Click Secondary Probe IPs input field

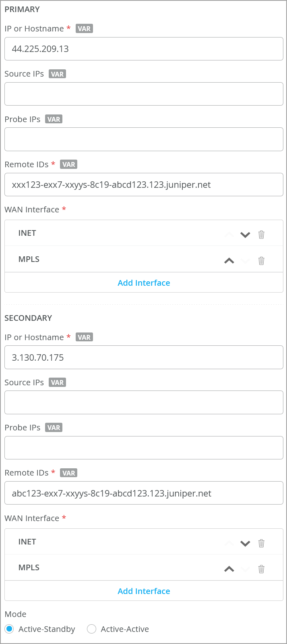(x=144, y=448)
